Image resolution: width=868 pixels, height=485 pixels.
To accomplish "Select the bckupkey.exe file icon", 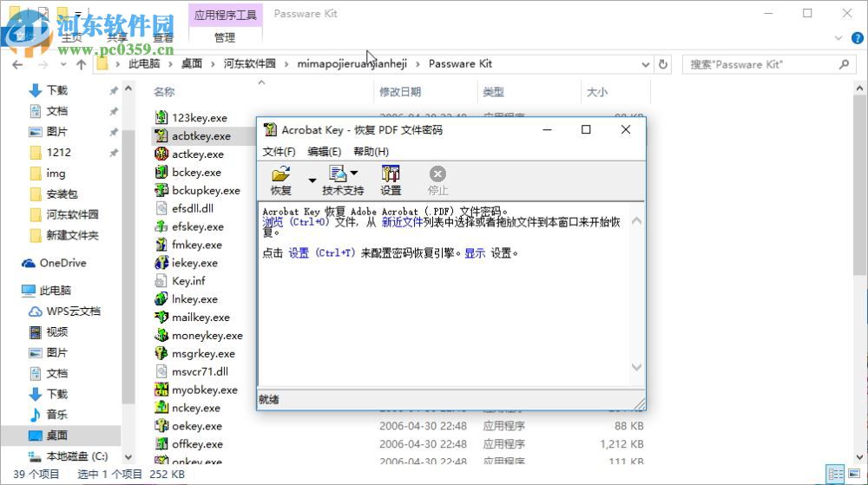I will tap(161, 190).
